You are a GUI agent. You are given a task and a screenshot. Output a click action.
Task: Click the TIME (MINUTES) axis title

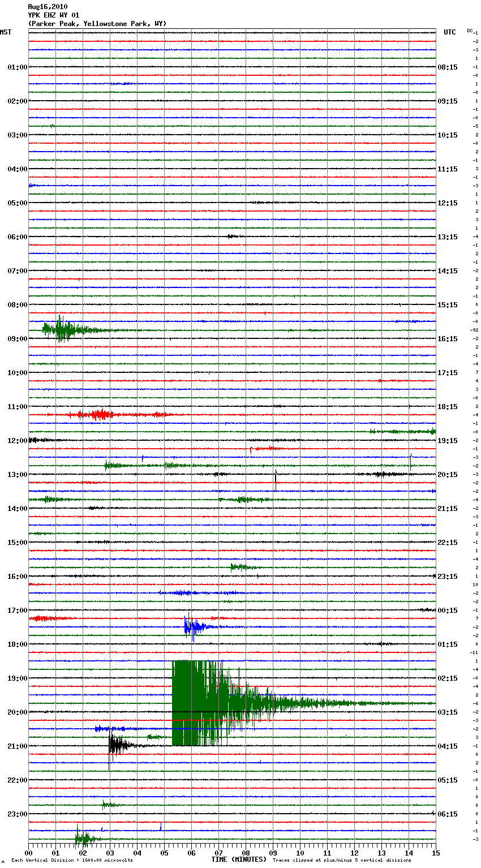pyautogui.click(x=239, y=860)
